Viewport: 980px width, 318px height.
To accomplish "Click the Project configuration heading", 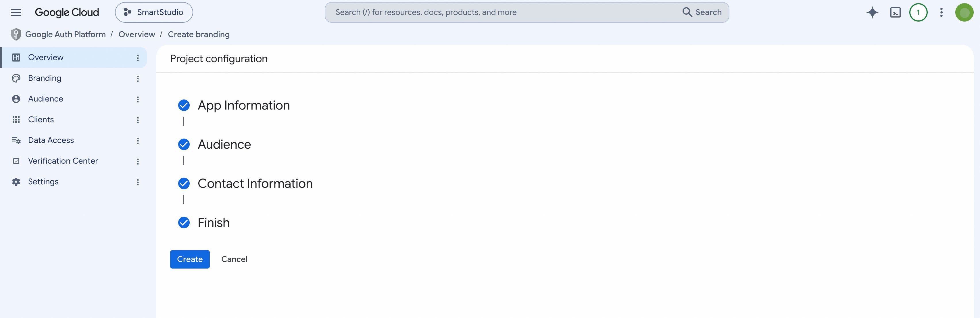I will coord(219,59).
